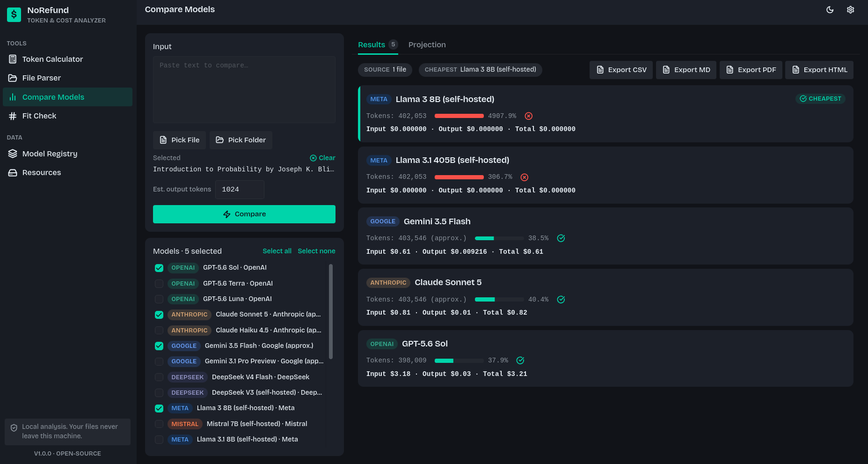This screenshot has height=464, width=868.
Task: Open the Token Calculator tool
Action: [x=67, y=59]
